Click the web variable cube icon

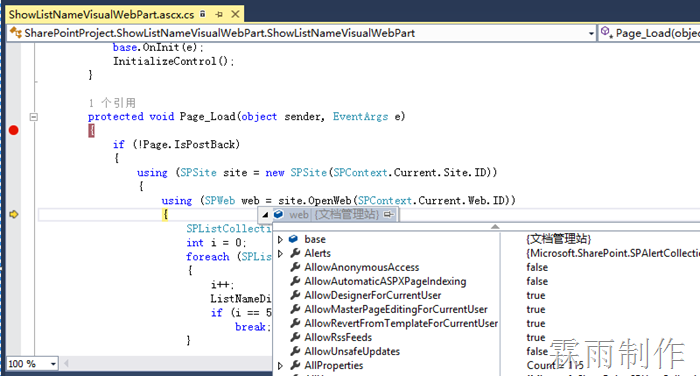pyautogui.click(x=279, y=214)
